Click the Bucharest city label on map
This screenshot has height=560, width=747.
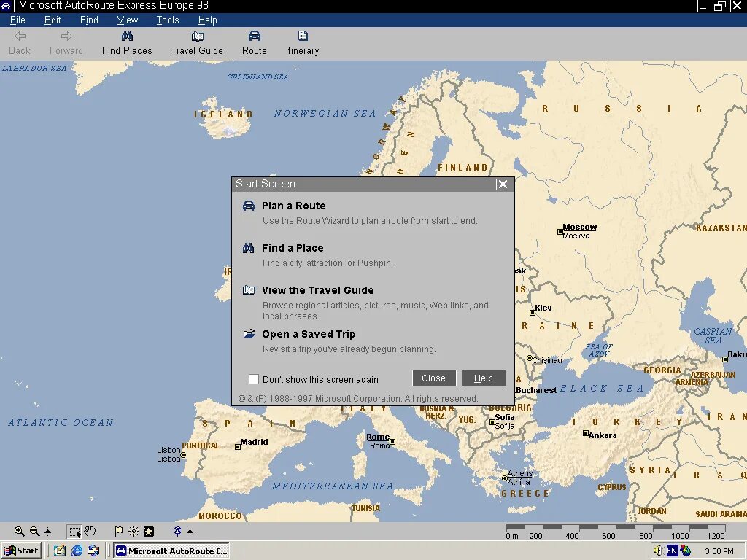point(536,390)
